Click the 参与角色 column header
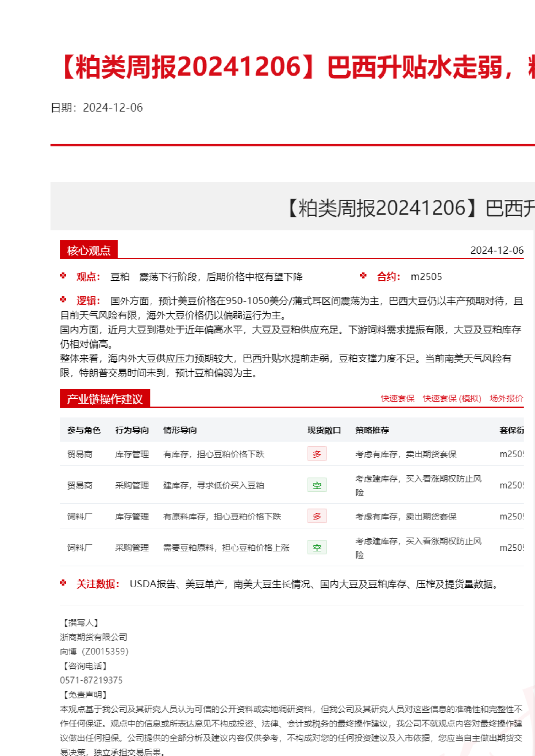This screenshot has width=535, height=756. tap(84, 430)
